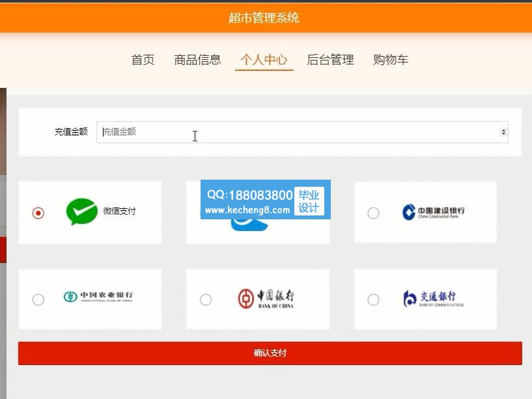Open the 个人中心 navigation tab
Screen dimensions: 532x399
click(264, 60)
